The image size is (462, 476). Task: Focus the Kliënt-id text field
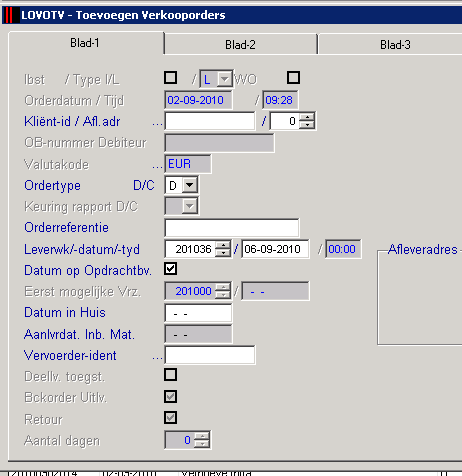point(210,121)
